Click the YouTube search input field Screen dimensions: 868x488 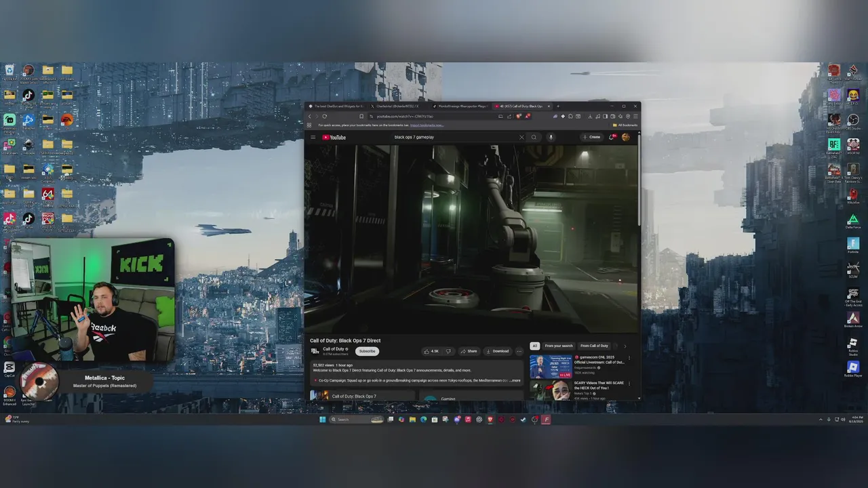(x=454, y=137)
